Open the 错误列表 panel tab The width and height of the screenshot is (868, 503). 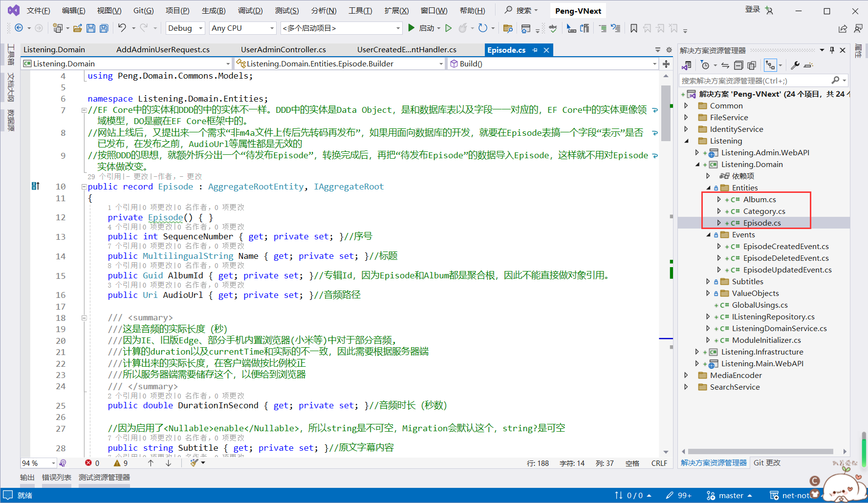pos(57,477)
